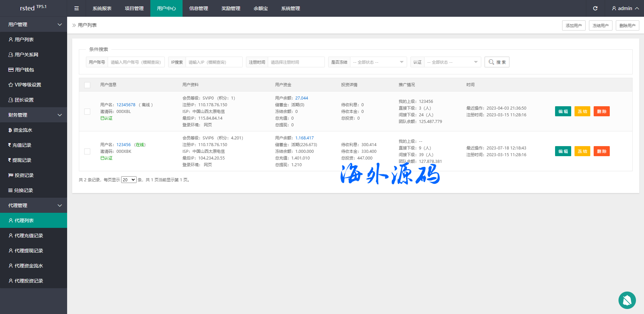
Task: Focus the 用户账号 search input field
Action: pos(136,62)
